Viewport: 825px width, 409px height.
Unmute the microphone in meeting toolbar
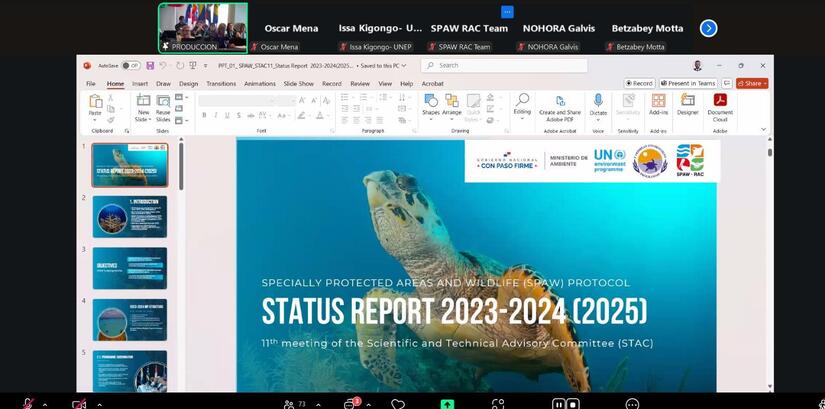pos(29,404)
